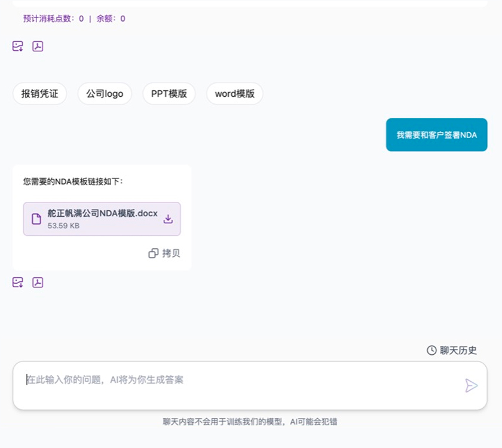Click the 53.59 KB file size text
The width and height of the screenshot is (502, 448).
point(63,226)
